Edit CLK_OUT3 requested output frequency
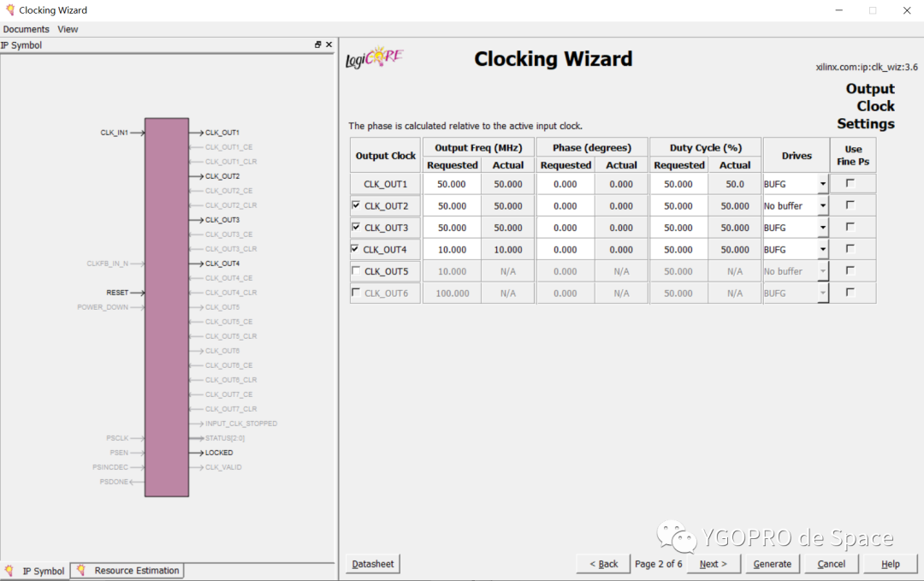 (452, 228)
